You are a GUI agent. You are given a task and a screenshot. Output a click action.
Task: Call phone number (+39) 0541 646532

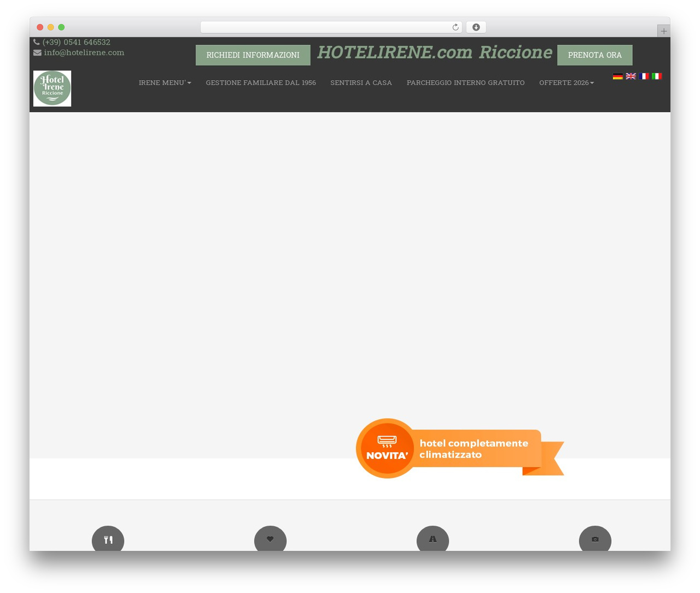(76, 42)
